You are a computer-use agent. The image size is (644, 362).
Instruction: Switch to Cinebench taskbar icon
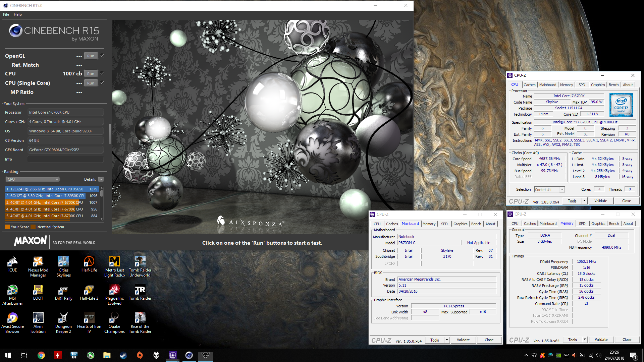(x=189, y=355)
